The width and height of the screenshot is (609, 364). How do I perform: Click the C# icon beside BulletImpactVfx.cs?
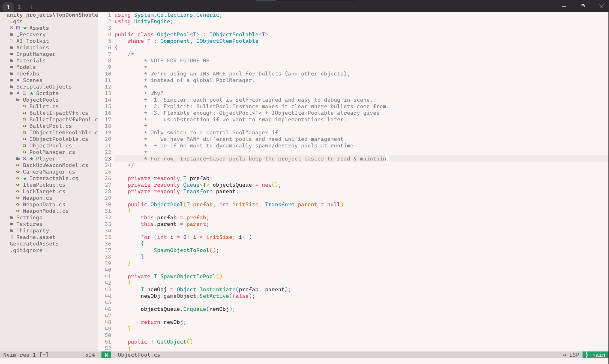pyautogui.click(x=25, y=113)
